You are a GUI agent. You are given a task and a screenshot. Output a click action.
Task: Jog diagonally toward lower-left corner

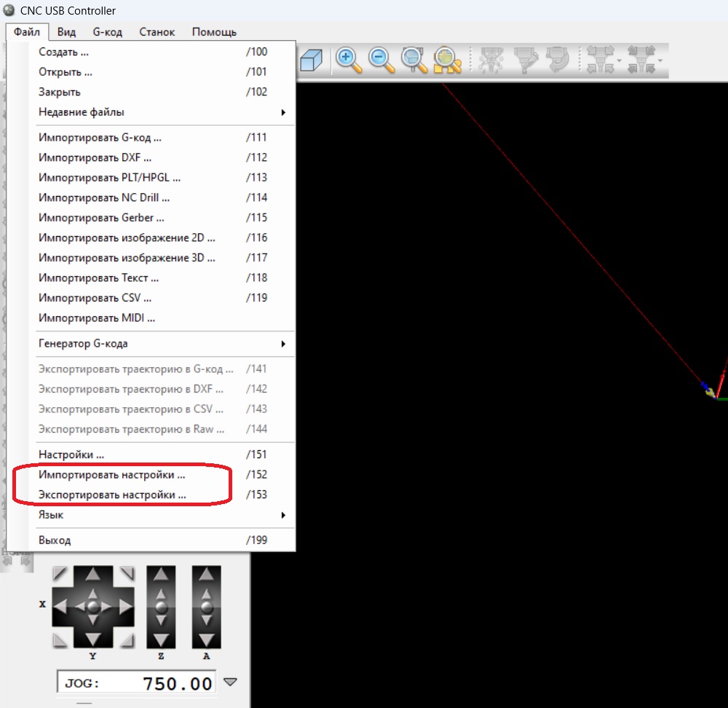(60, 640)
